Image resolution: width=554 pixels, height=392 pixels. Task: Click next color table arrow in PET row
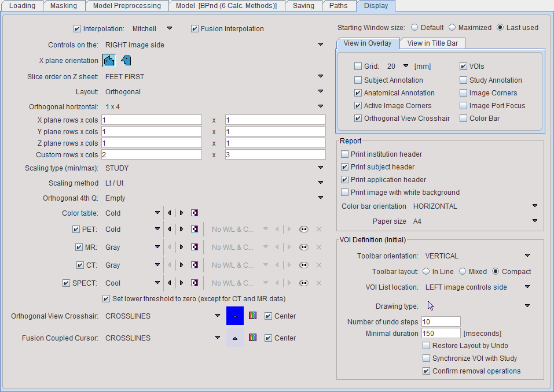click(181, 230)
